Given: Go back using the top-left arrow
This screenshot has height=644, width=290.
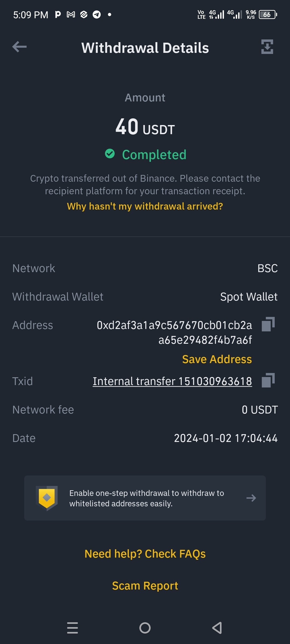Looking at the screenshot, I should [x=19, y=47].
